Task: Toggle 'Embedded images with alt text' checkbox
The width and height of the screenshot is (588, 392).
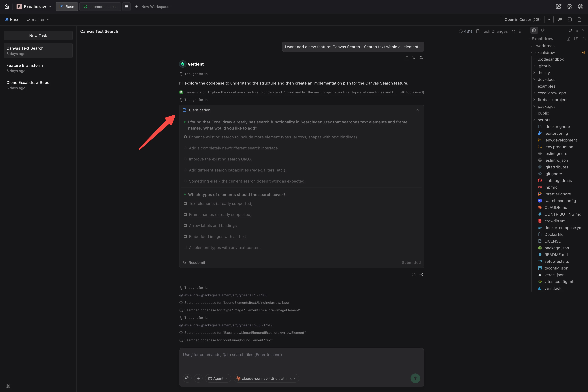Action: pos(185,236)
